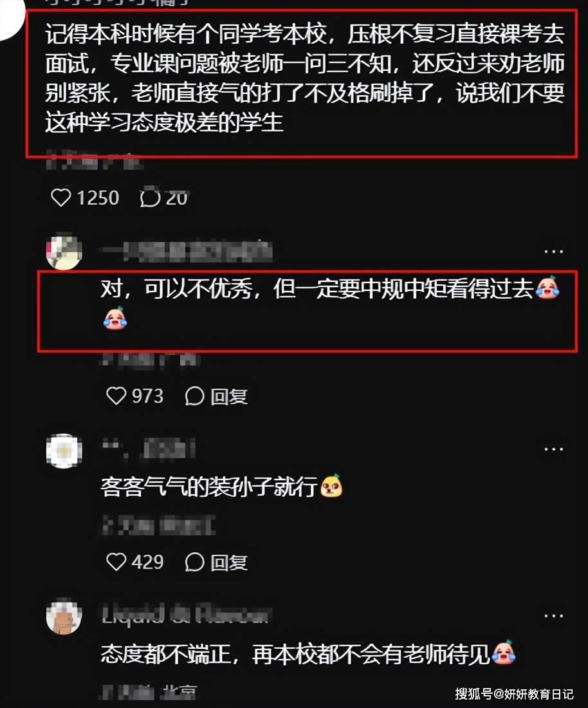Viewport: 588px width, 708px height.
Task: Tap reply bubble next to 973 likes
Action: click(x=194, y=396)
